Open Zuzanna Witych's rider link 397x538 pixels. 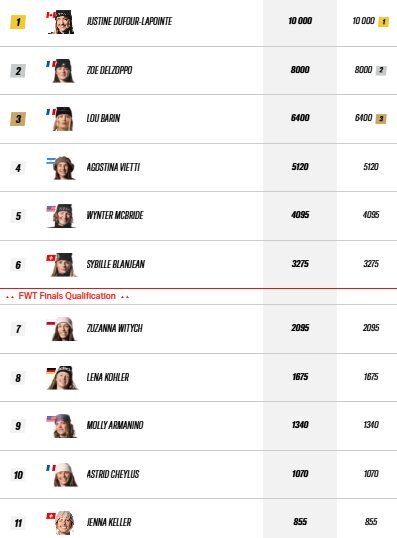coord(115,328)
